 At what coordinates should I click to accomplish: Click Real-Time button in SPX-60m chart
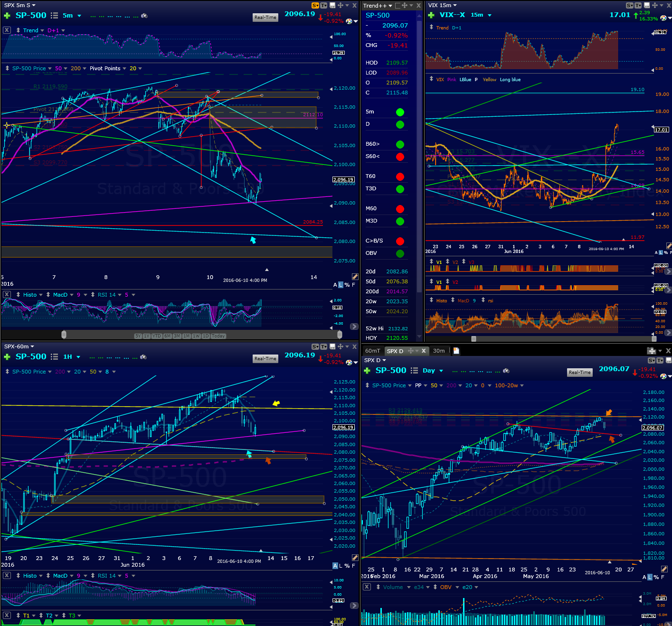click(x=265, y=359)
